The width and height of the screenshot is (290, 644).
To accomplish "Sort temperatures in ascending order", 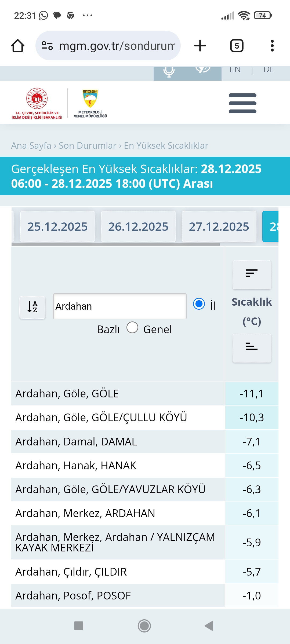I will (x=252, y=348).
